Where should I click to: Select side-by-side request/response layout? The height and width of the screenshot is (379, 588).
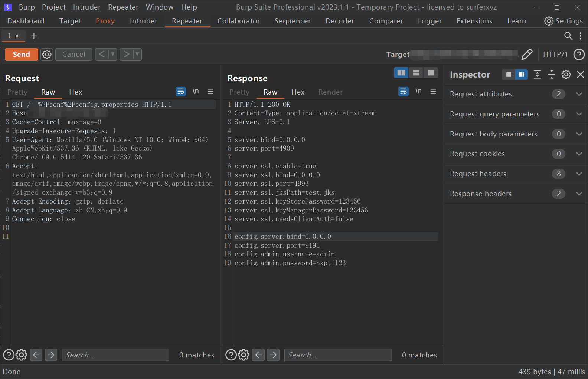click(x=401, y=73)
